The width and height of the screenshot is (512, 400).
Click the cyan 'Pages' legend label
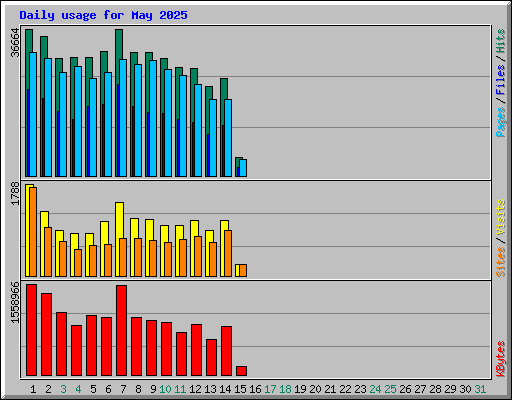(501, 122)
